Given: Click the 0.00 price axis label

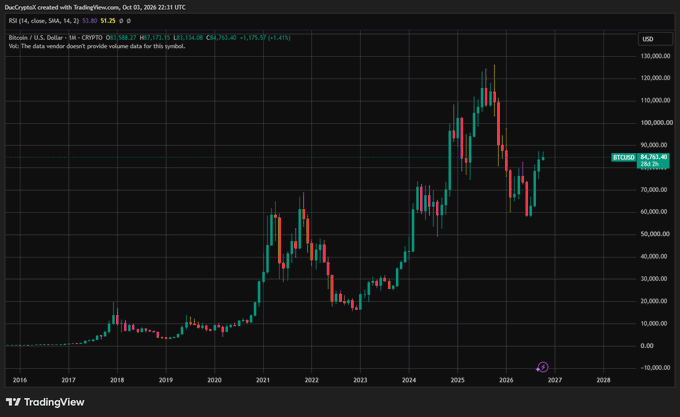Looking at the screenshot, I should coord(647,345).
